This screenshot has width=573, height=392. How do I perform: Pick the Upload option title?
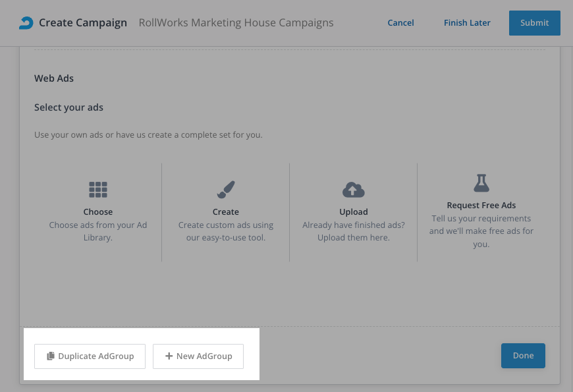(x=354, y=212)
